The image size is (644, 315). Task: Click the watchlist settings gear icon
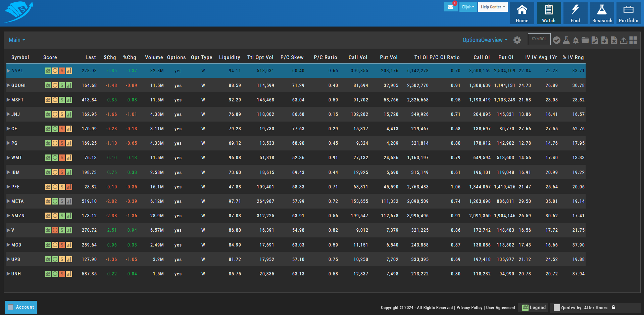click(517, 40)
